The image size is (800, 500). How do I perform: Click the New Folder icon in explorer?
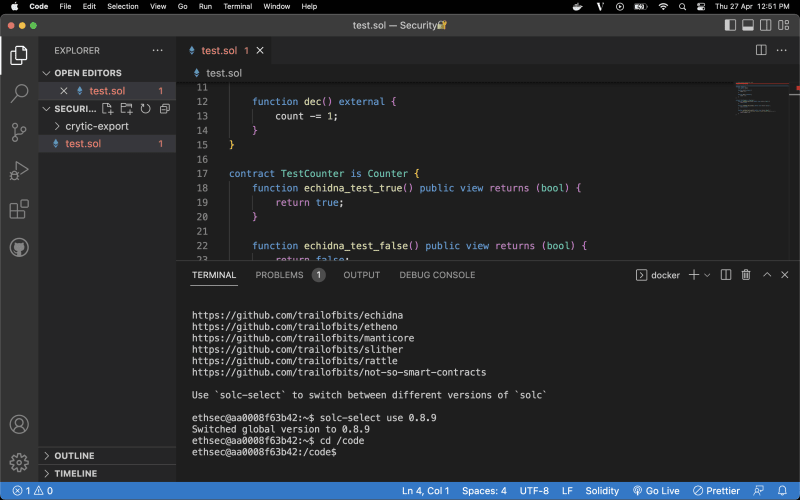(x=126, y=109)
